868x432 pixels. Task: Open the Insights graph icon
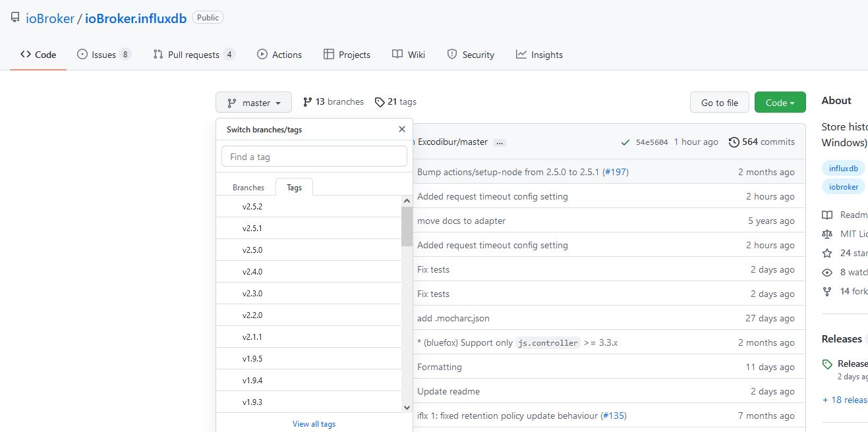click(521, 55)
